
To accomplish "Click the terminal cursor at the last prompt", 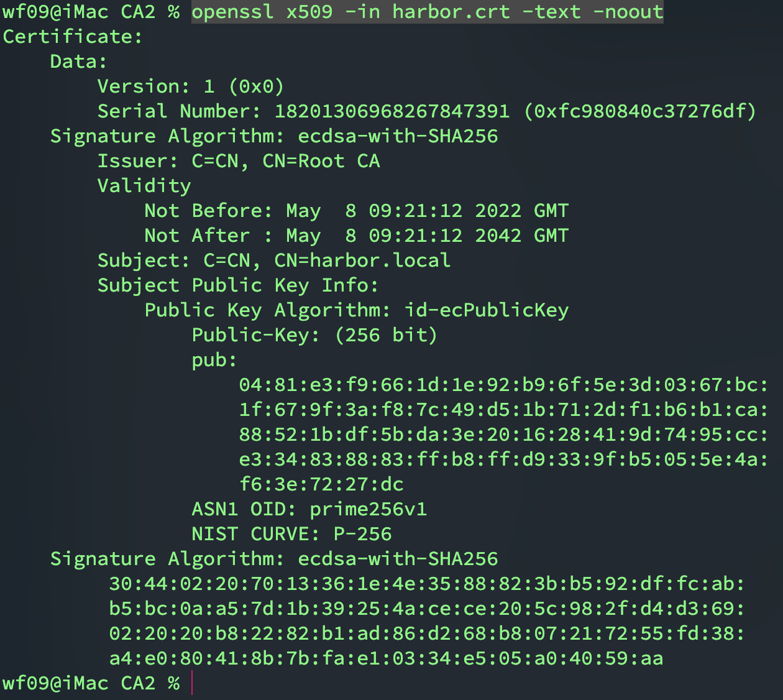I will pyautogui.click(x=192, y=683).
